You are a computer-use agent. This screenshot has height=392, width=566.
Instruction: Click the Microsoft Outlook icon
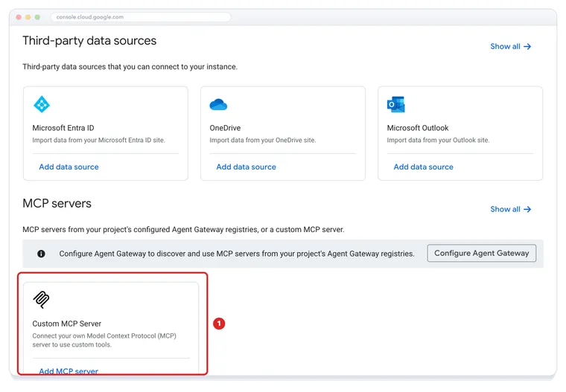(x=395, y=105)
